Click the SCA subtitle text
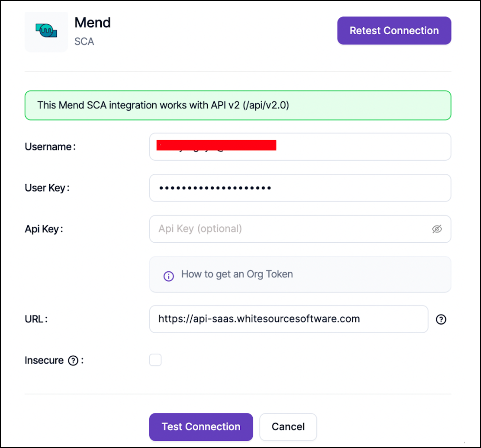Image resolution: width=481 pixels, height=448 pixels. pyautogui.click(x=84, y=42)
